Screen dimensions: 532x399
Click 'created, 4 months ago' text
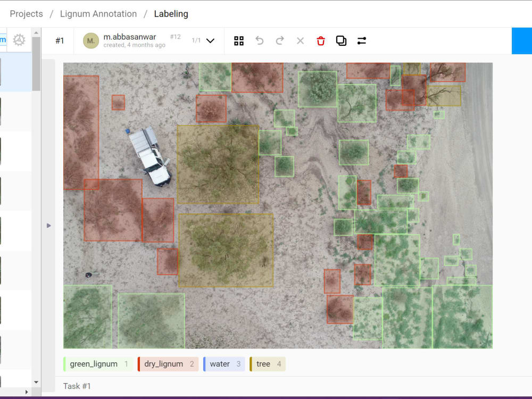[135, 45]
